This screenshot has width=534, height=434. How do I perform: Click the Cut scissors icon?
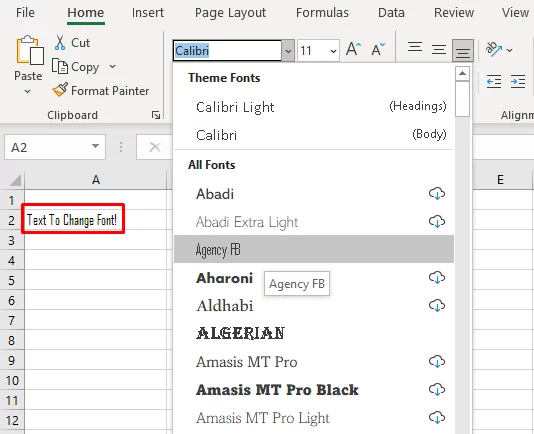60,43
